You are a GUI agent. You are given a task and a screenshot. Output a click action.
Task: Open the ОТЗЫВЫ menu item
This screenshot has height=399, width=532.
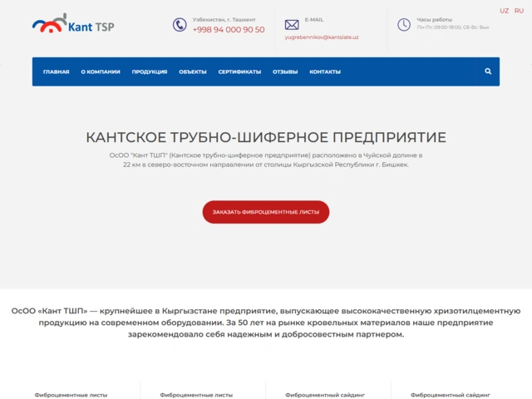click(x=285, y=72)
